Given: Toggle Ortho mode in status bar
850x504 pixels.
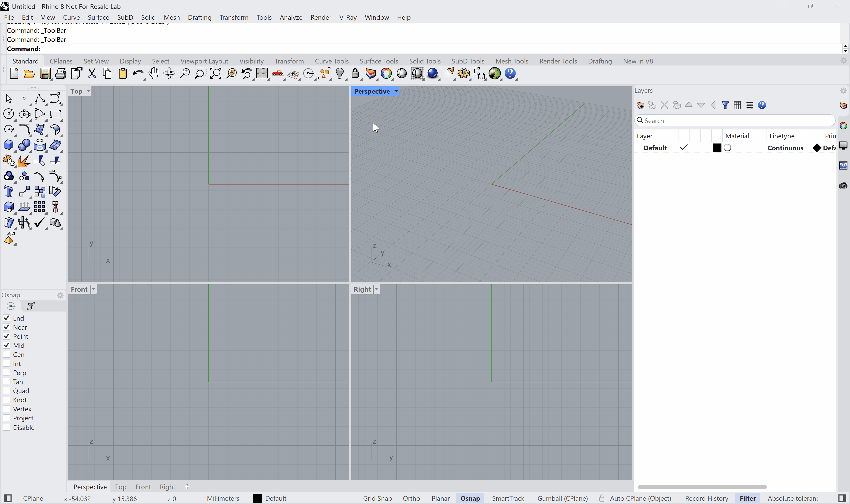Looking at the screenshot, I should 411,498.
